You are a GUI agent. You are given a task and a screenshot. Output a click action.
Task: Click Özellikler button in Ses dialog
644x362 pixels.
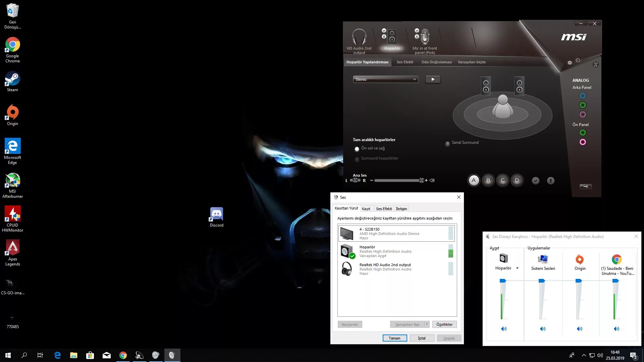pyautogui.click(x=444, y=324)
